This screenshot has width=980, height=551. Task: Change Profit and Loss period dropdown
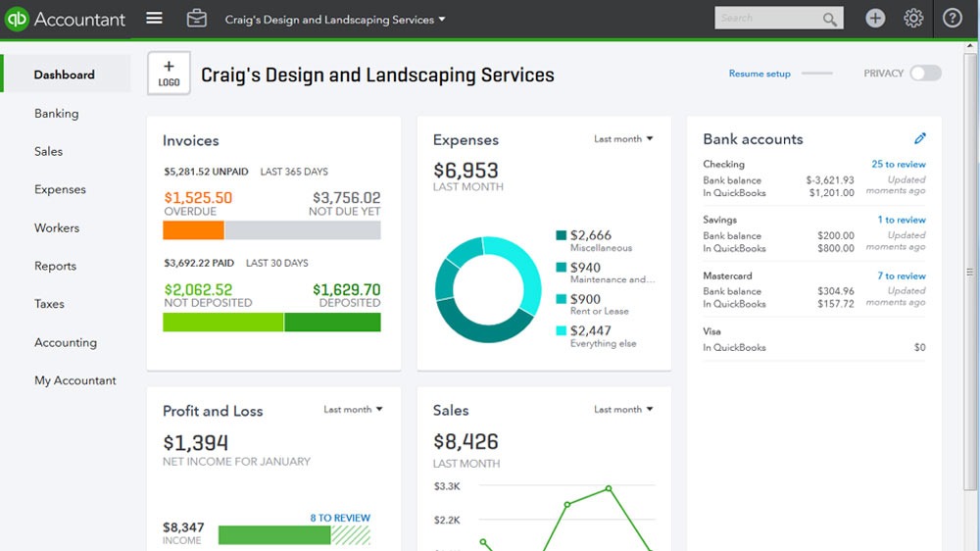tap(353, 409)
